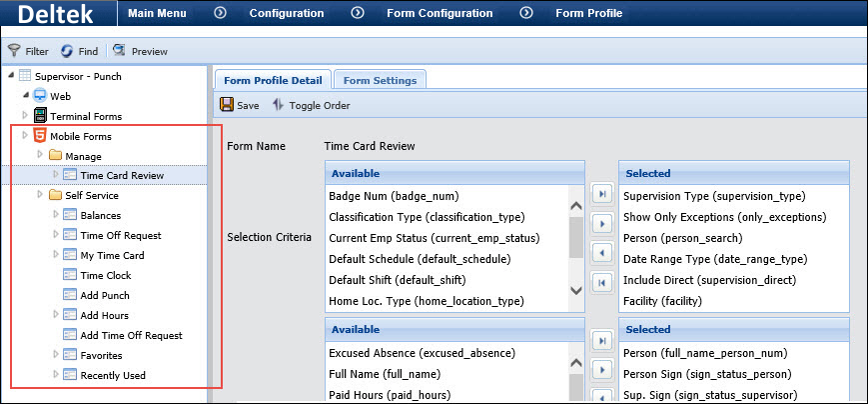Viewport: 868px width, 404px height.
Task: Click the Filter funnel icon
Action: coord(14,51)
